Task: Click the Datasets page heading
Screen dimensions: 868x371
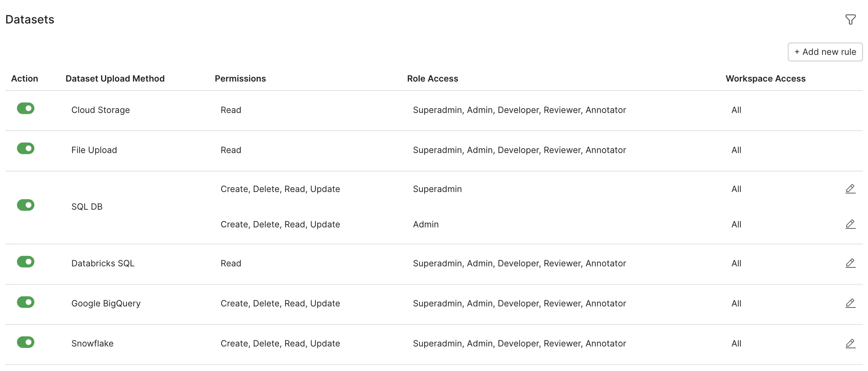Action: click(30, 19)
